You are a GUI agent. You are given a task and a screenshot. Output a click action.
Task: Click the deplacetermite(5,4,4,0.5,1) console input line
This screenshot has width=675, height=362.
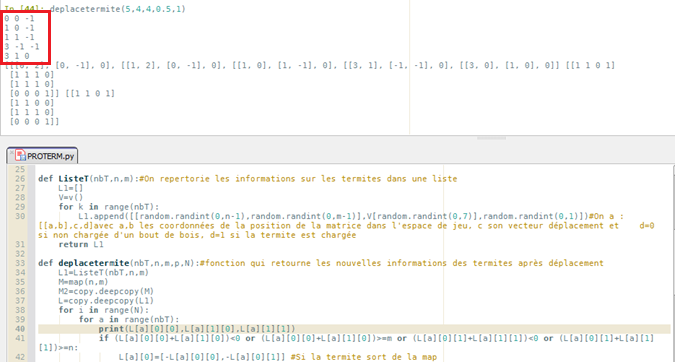(118, 9)
